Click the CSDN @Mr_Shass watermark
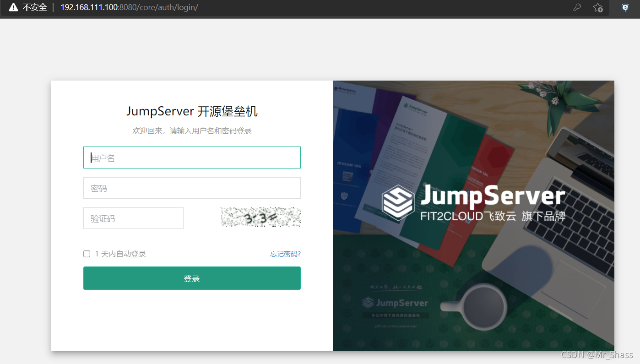 click(x=597, y=354)
